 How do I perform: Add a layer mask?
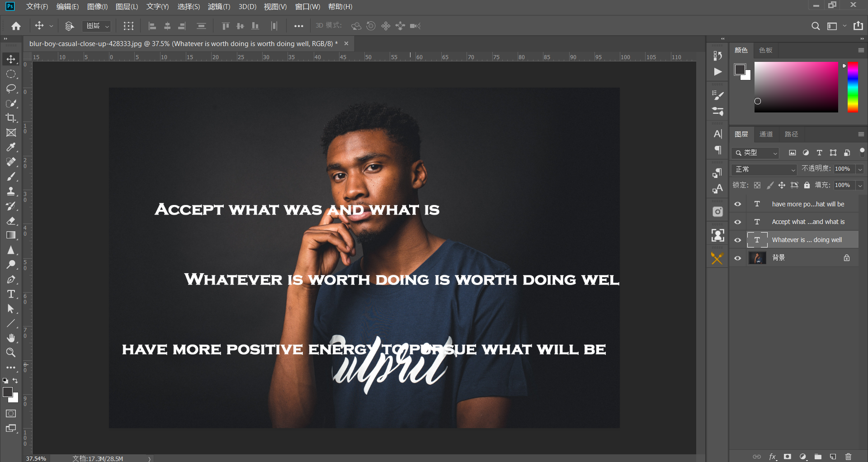(x=788, y=457)
